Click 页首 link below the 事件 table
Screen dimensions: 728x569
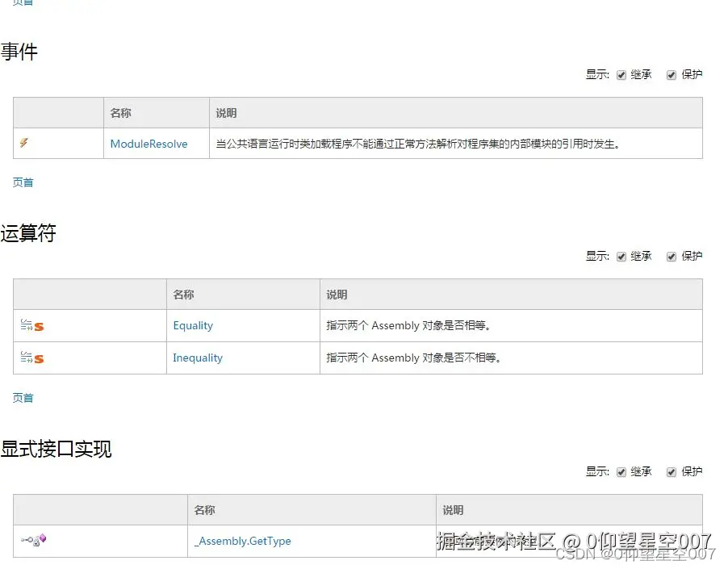click(23, 182)
